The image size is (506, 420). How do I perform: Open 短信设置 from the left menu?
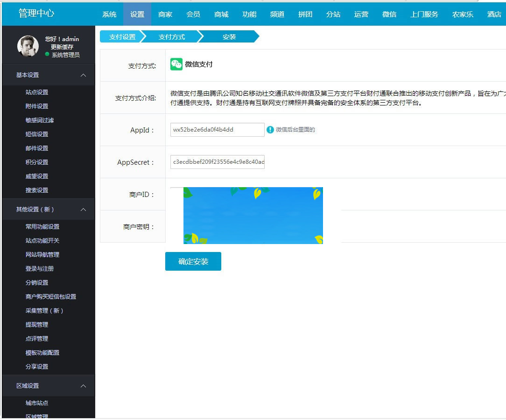pos(36,134)
